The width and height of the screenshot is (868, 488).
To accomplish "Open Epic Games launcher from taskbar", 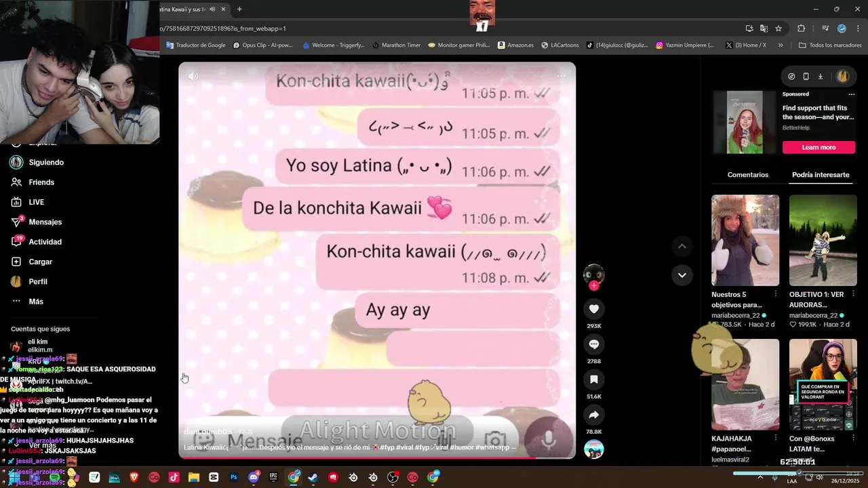I will 273,477.
